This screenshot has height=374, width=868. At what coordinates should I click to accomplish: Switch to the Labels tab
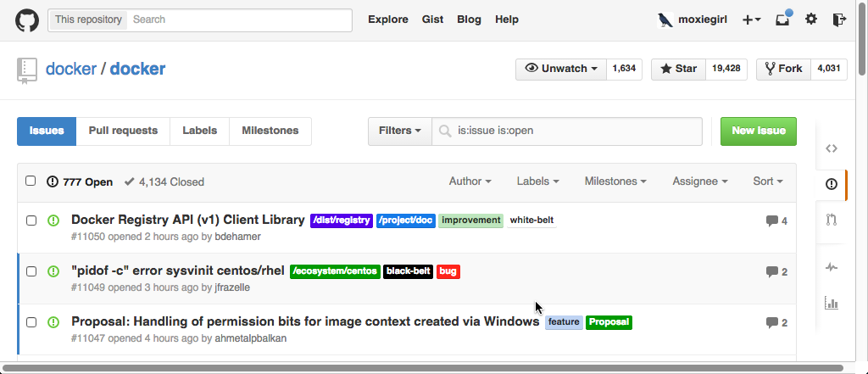click(x=200, y=131)
